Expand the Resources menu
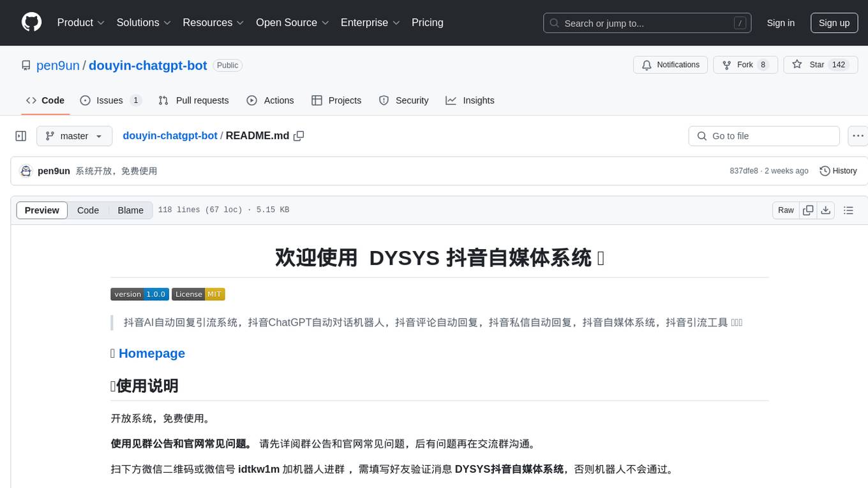868x488 pixels. coord(214,22)
